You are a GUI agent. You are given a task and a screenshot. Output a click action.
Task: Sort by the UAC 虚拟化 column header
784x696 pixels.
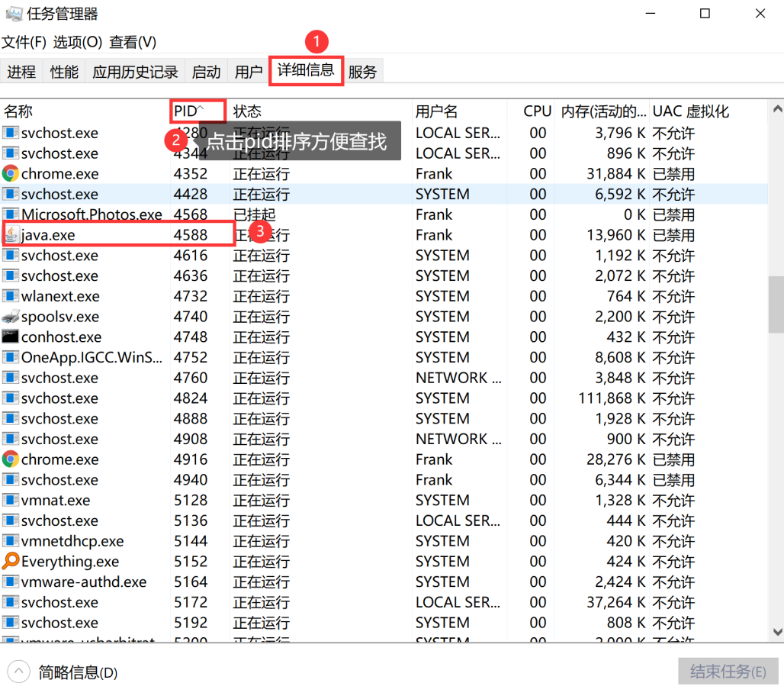coord(708,111)
